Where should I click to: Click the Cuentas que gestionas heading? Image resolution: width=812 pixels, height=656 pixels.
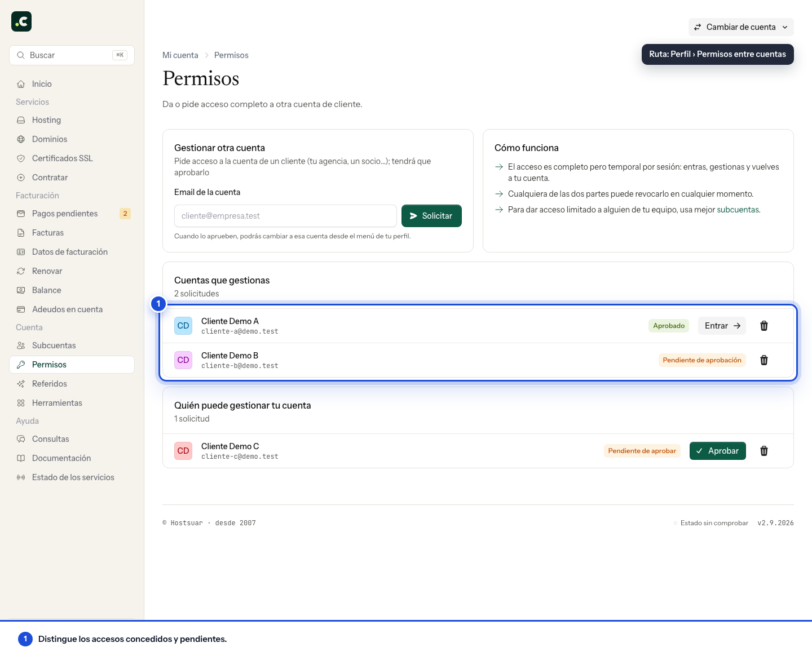222,280
